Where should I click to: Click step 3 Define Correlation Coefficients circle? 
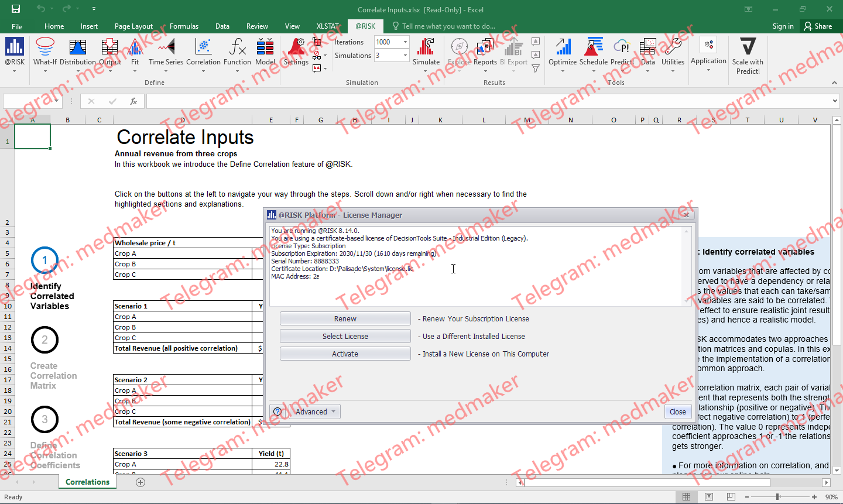[44, 420]
